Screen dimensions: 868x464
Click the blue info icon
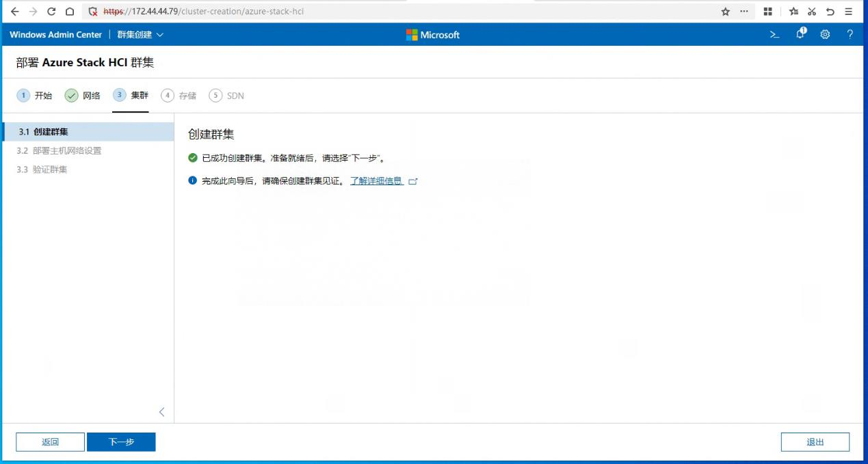pos(193,181)
